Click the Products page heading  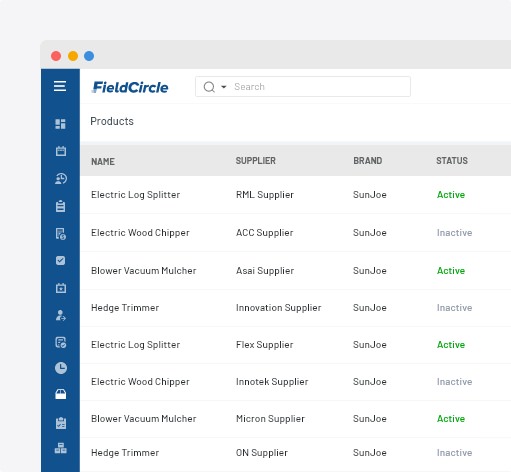(112, 121)
